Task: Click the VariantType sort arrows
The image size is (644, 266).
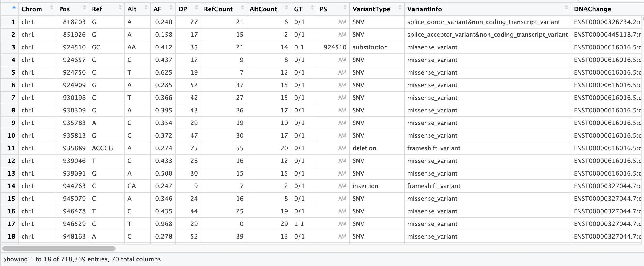Action: coord(400,8)
